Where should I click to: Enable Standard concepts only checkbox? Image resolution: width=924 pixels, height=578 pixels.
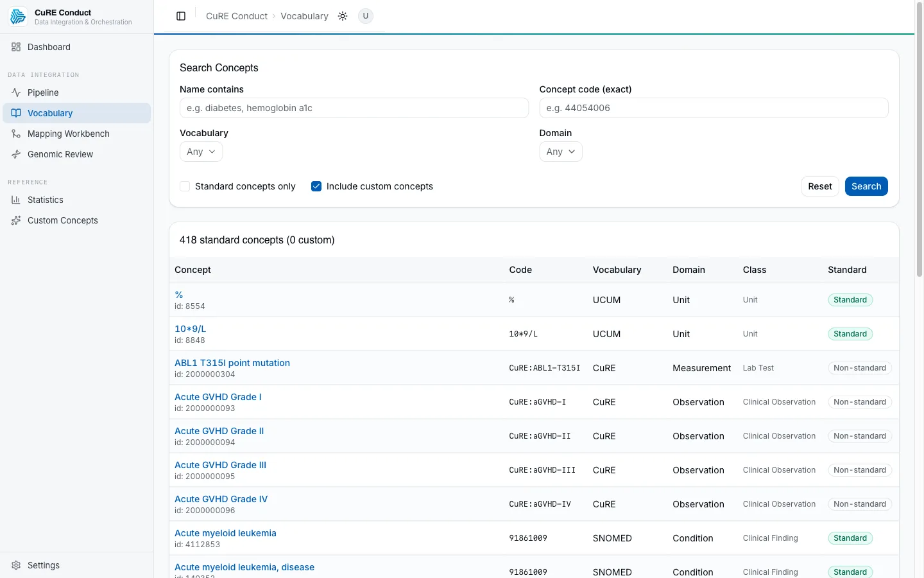185,186
